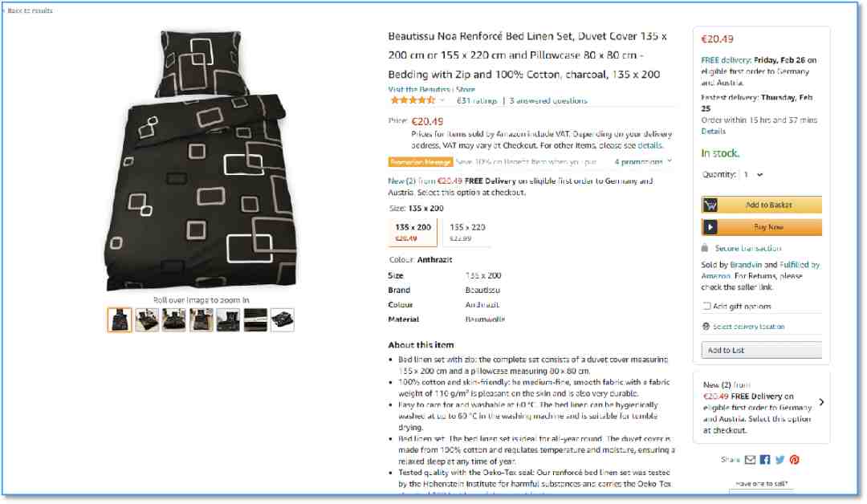This screenshot has width=867, height=504.
Task: Tick the Add gift options checkbox
Action: click(x=706, y=306)
